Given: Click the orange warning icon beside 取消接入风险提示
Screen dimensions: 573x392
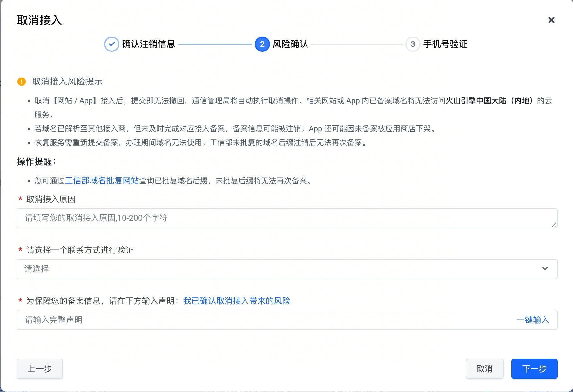Looking at the screenshot, I should [21, 82].
